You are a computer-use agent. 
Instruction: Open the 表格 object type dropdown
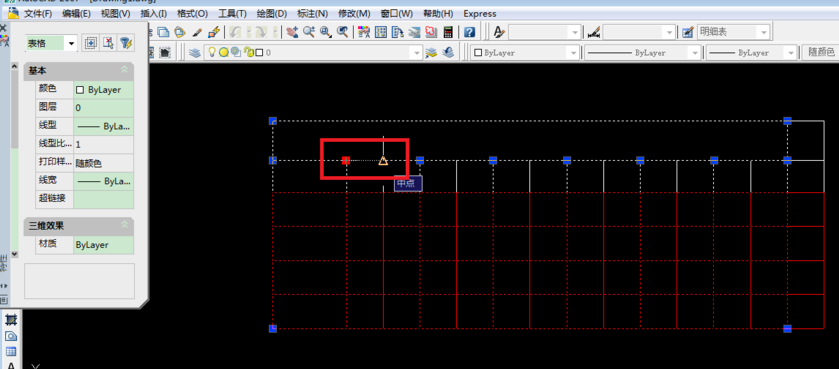[x=51, y=43]
